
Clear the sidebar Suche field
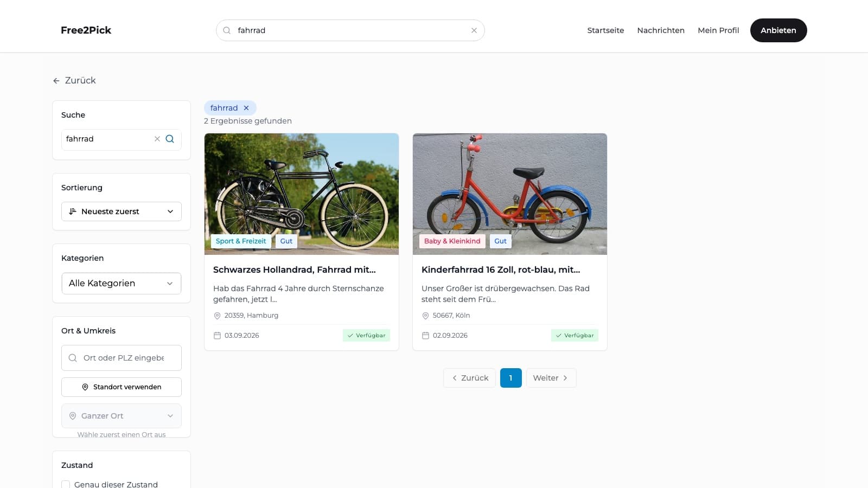pyautogui.click(x=157, y=139)
